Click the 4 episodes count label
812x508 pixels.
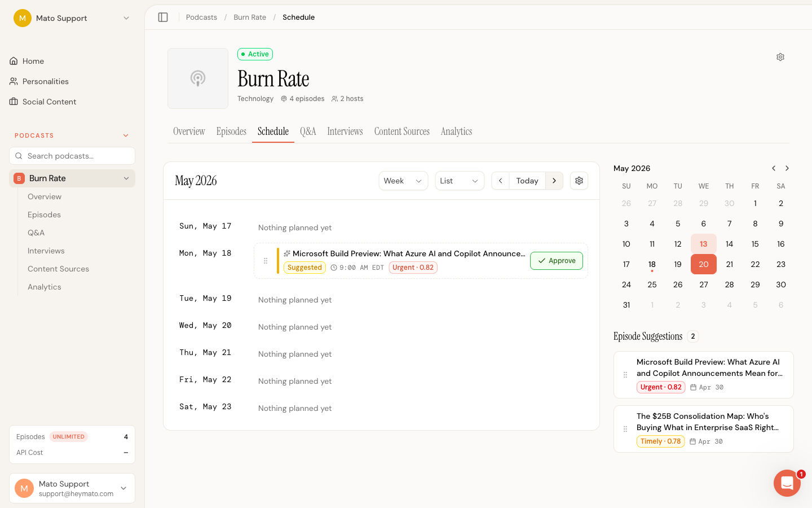303,99
